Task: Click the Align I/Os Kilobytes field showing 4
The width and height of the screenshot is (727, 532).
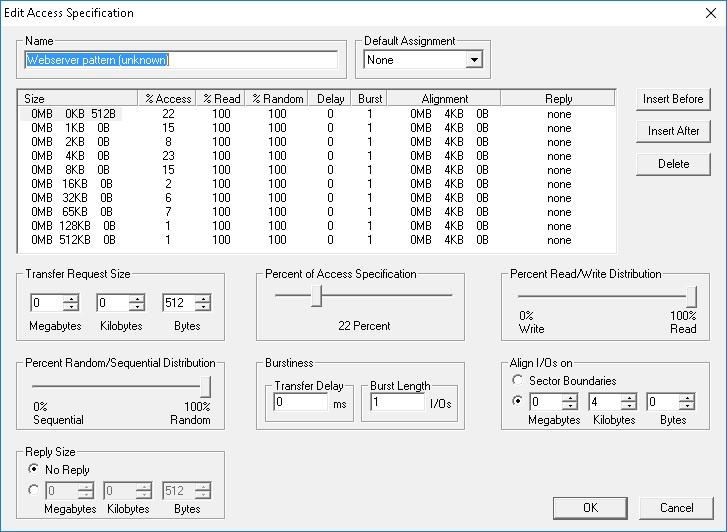Action: point(605,402)
